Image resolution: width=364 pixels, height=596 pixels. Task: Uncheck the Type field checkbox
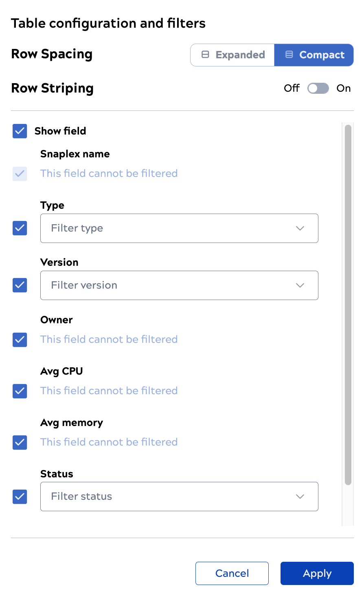(x=20, y=228)
